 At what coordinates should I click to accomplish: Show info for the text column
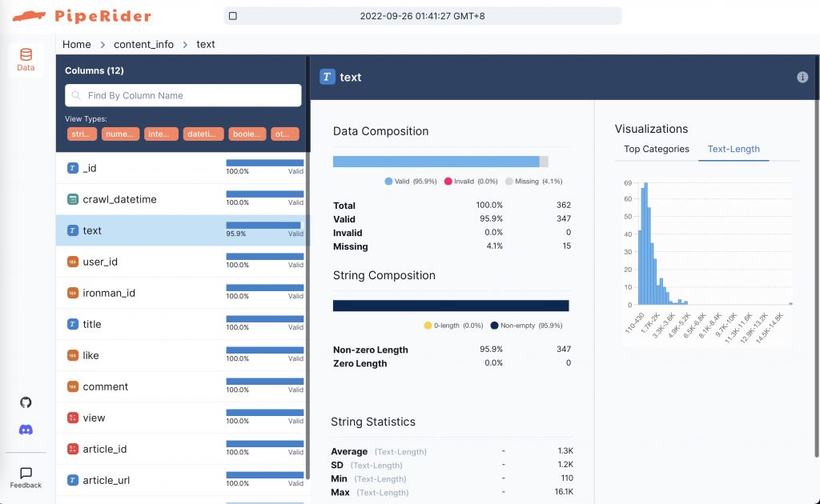802,78
